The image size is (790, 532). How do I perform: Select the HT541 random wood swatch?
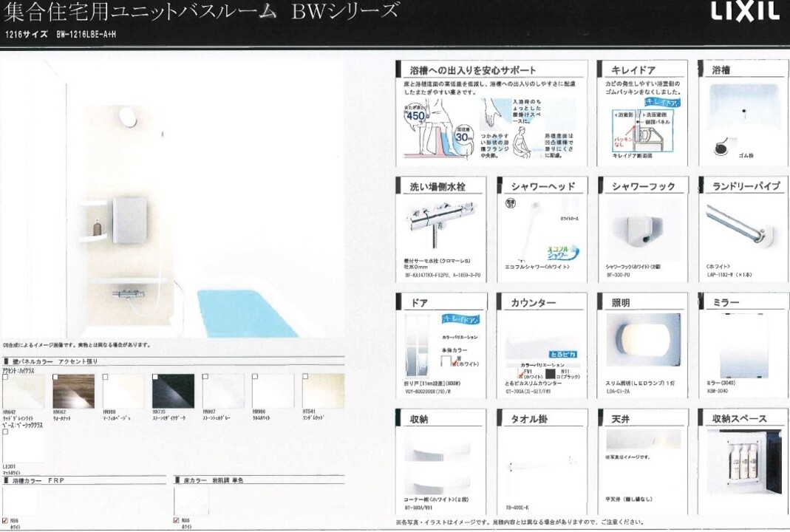click(323, 391)
